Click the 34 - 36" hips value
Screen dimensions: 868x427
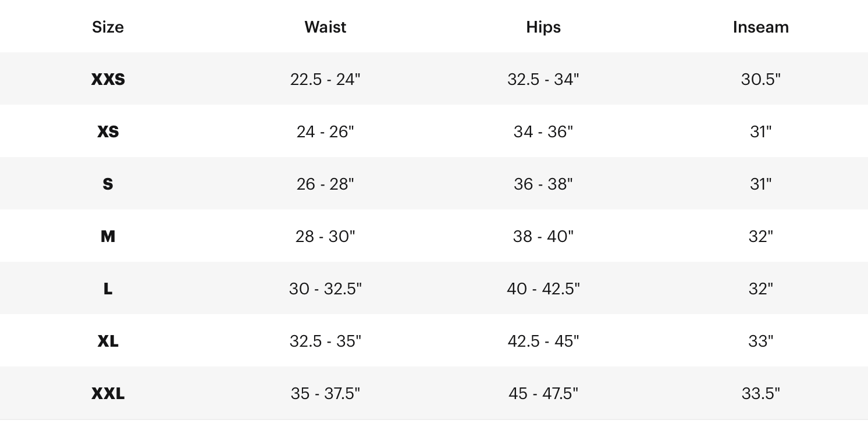543,131
